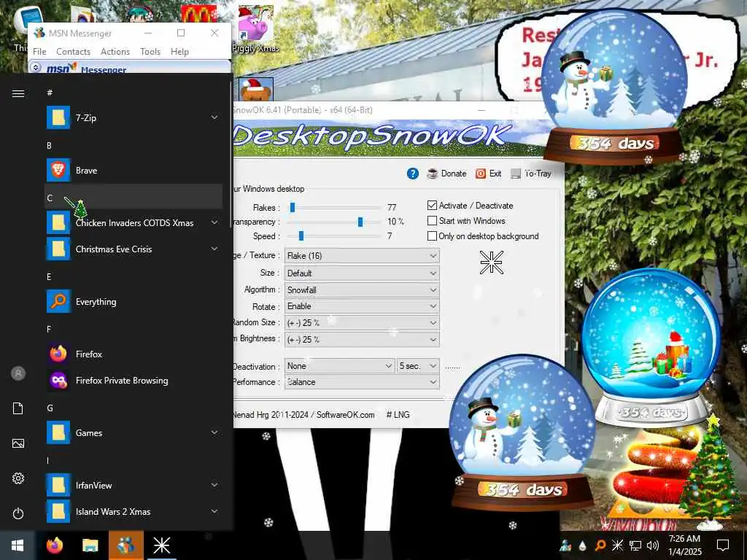This screenshot has width=747, height=560.
Task: Open the Brightness (+ -) 25 % dropdown
Action: pyautogui.click(x=362, y=340)
